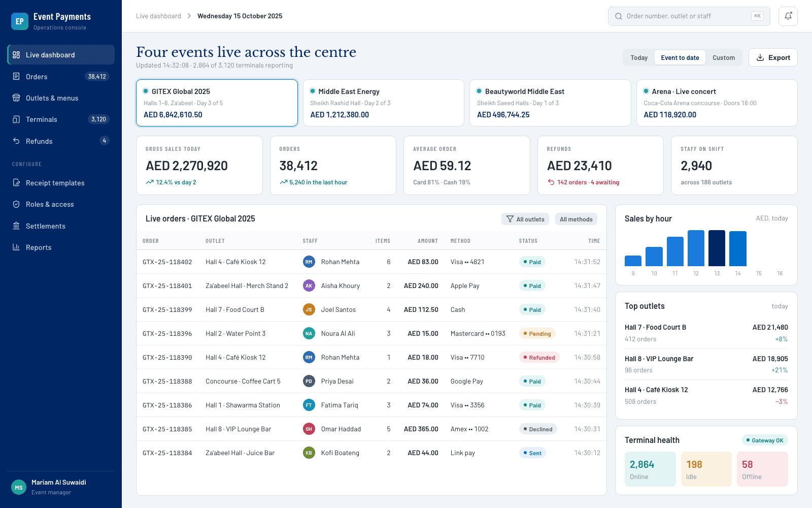
Task: Select the GITEX Global 2025 event card
Action: (x=217, y=103)
